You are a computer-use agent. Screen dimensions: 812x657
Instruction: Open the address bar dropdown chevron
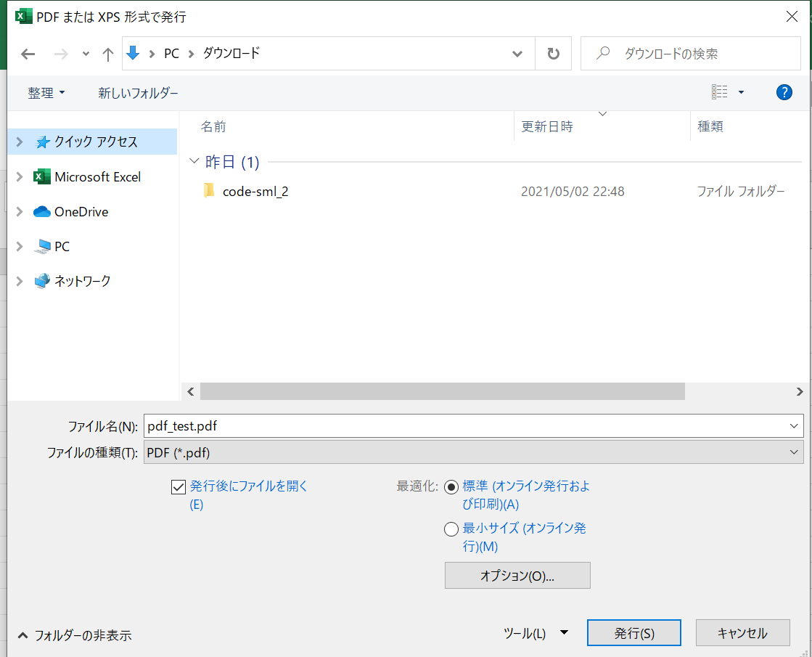point(517,54)
